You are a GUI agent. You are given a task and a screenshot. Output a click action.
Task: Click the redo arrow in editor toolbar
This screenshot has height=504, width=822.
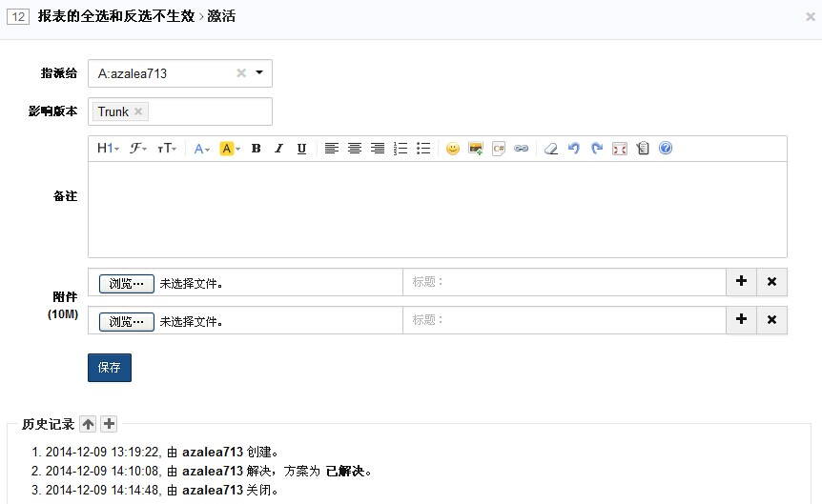[x=596, y=149]
